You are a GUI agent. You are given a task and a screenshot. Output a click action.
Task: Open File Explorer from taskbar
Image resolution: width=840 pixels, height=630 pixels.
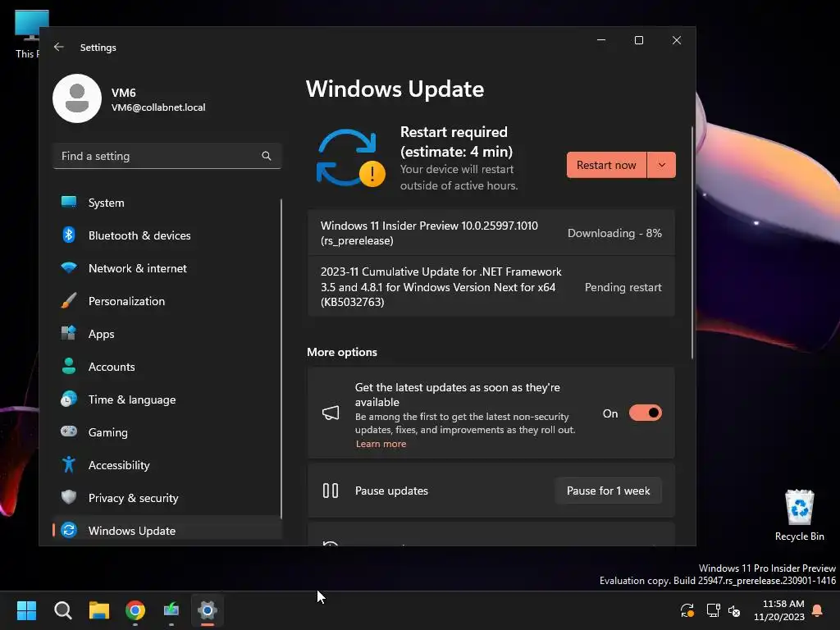point(99,610)
